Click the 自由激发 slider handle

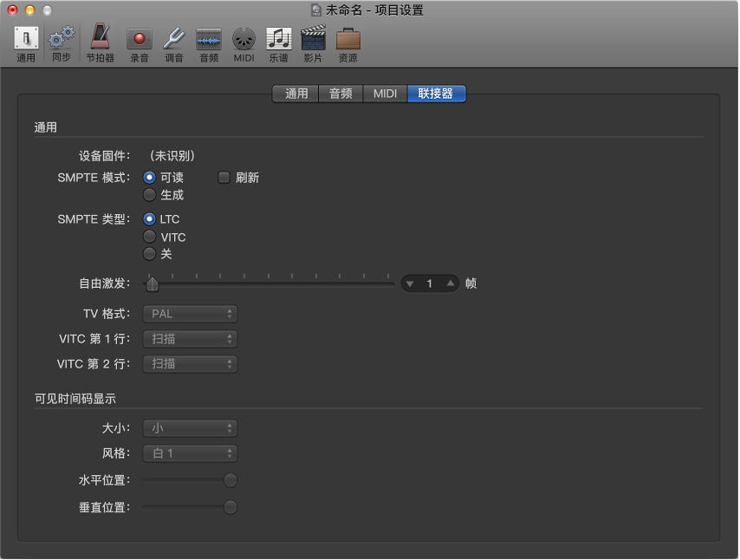153,283
